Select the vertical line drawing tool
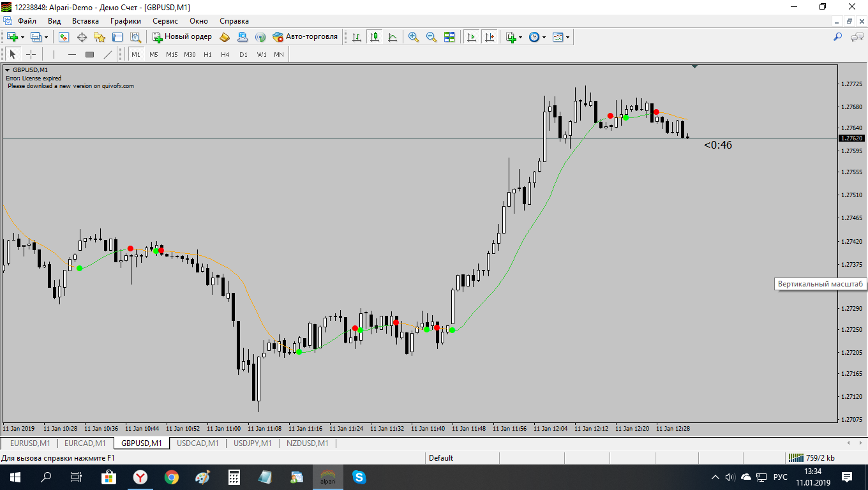 click(54, 54)
